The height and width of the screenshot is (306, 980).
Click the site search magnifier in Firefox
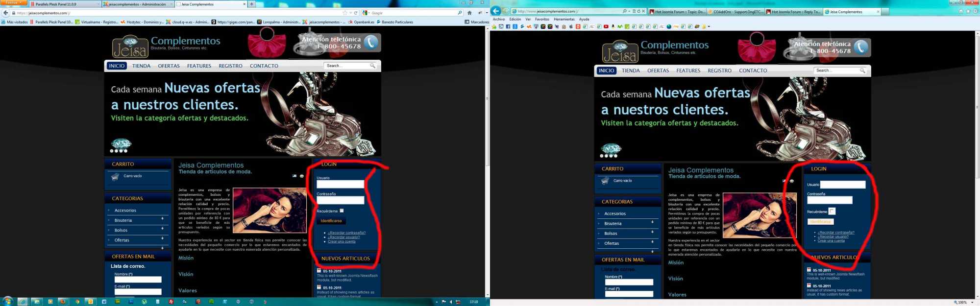point(372,66)
